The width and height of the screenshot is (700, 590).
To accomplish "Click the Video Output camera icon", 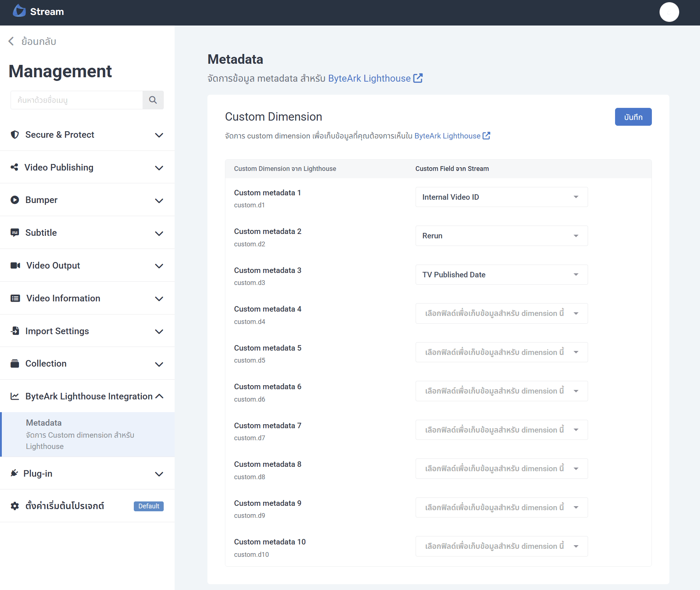I will pyautogui.click(x=15, y=265).
